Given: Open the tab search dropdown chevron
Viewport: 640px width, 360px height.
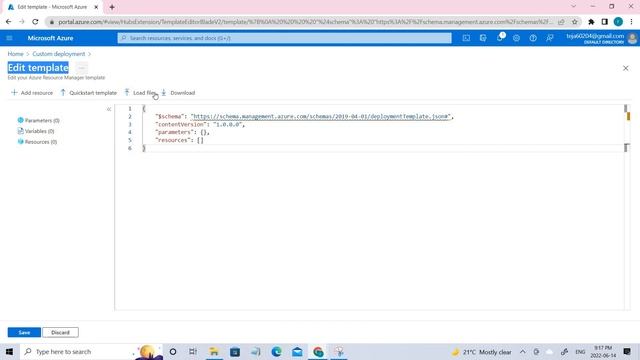Looking at the screenshot, I should (573, 7).
